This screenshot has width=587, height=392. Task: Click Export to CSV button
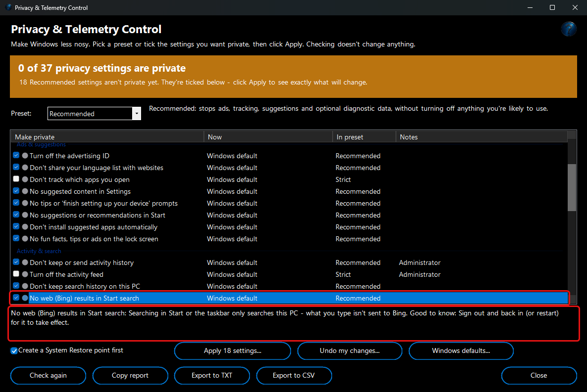pyautogui.click(x=294, y=376)
